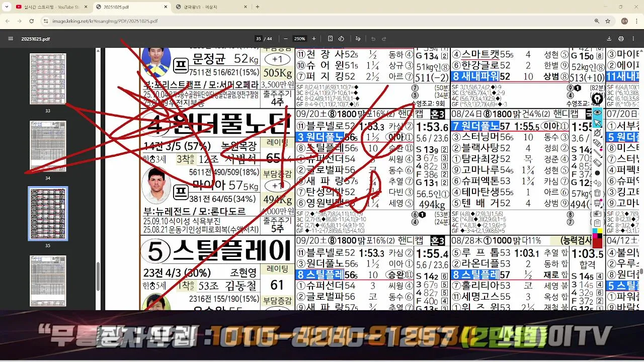Open a new browser tab

pyautogui.click(x=258, y=7)
